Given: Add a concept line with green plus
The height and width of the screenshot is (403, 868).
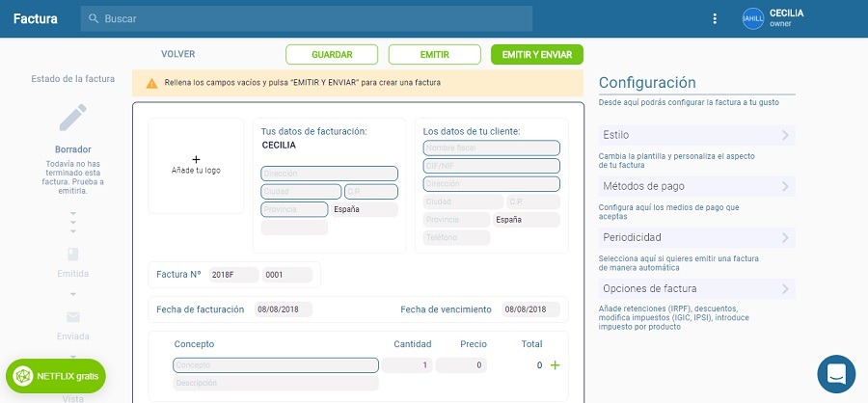Looking at the screenshot, I should 555,365.
